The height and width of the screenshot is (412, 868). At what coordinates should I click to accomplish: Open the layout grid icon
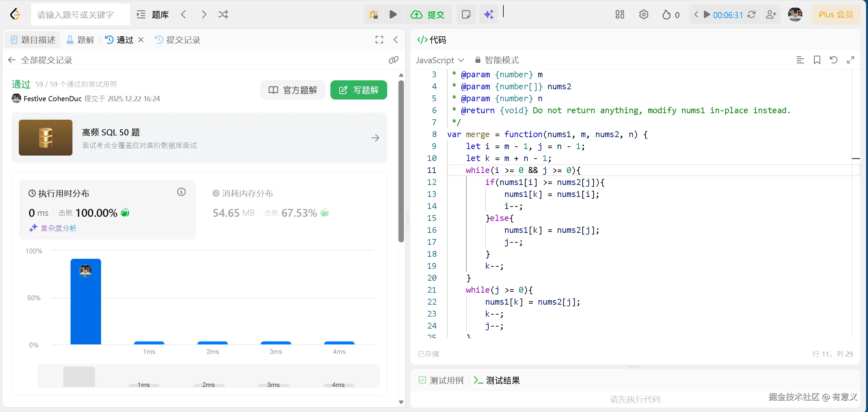[620, 15]
